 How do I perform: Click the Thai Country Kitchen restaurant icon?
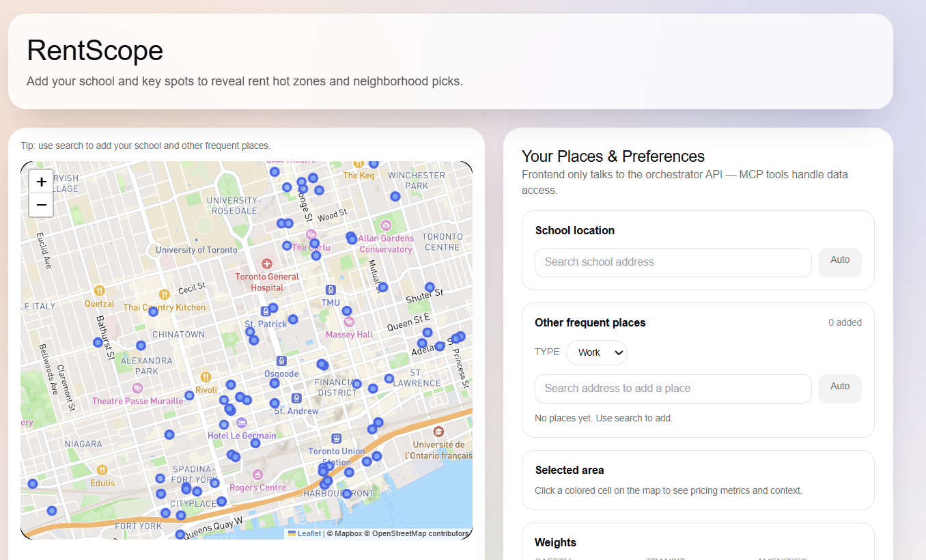click(x=164, y=294)
